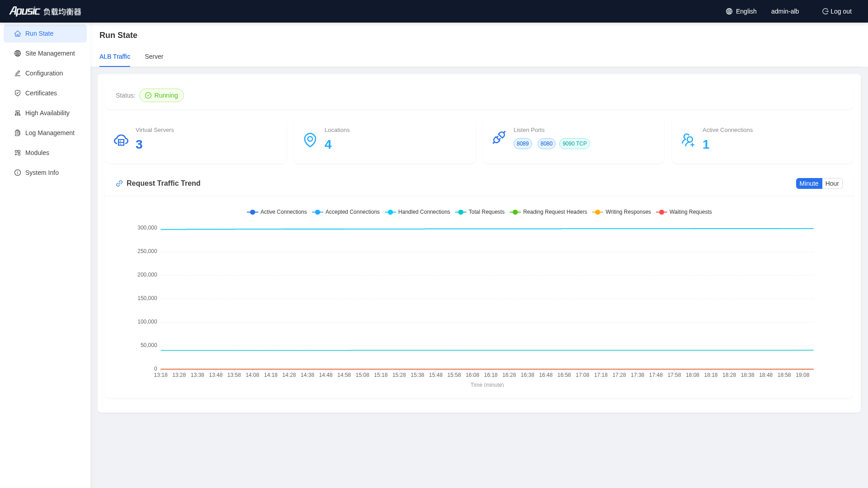The width and height of the screenshot is (868, 488).
Task: Open the admin-alb user menu
Action: coord(785,11)
